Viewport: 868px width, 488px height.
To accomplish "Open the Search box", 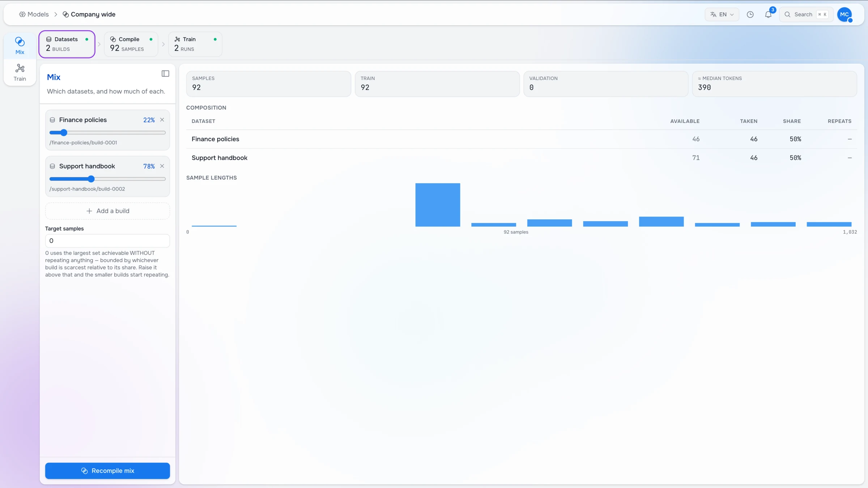I will (x=806, y=14).
